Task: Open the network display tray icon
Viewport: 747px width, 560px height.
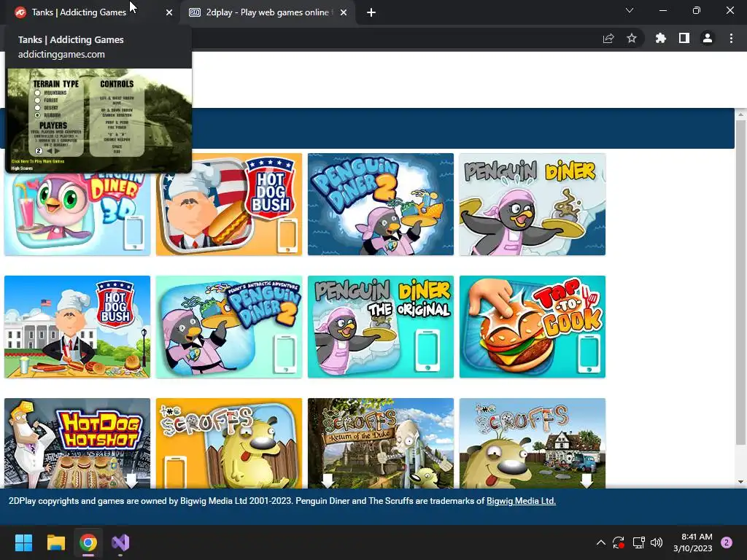Action: point(638,542)
